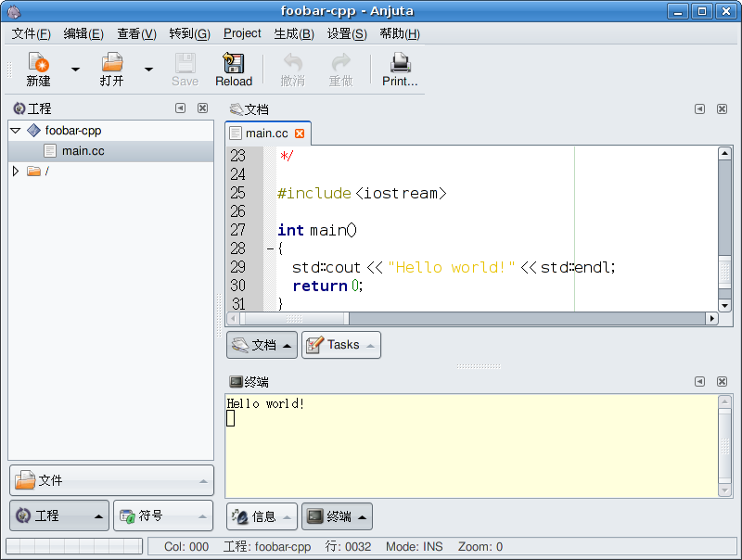Open the Project menu
Viewport: 742px width, 560px height.
coord(242,33)
